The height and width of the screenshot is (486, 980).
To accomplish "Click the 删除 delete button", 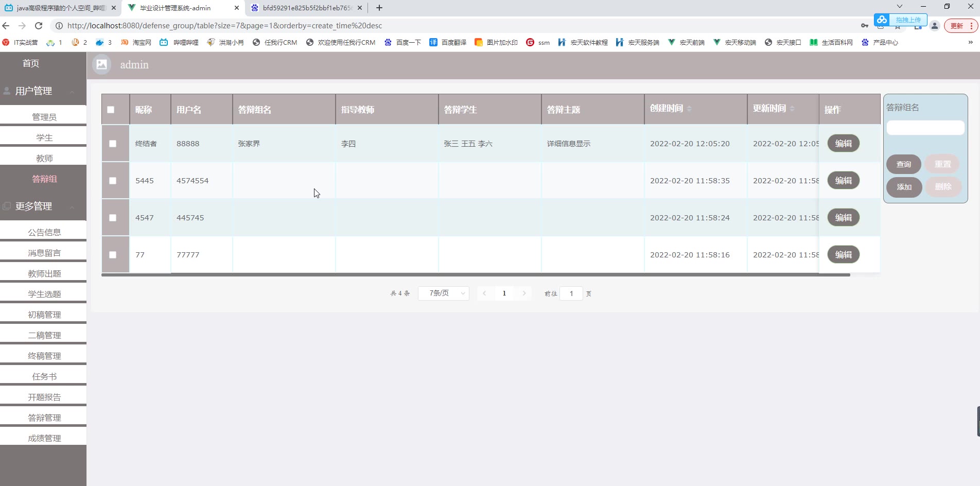I will click(943, 187).
